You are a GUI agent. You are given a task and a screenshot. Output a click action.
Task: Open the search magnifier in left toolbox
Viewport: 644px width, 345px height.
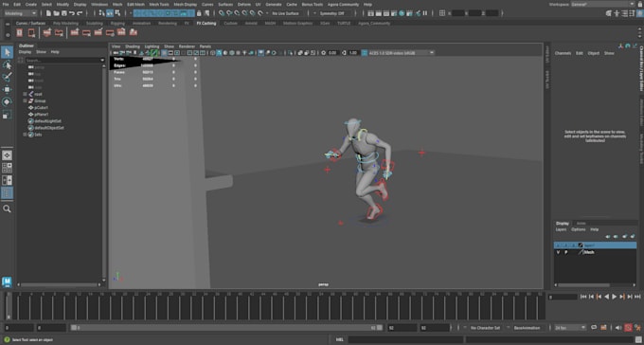pyautogui.click(x=7, y=209)
